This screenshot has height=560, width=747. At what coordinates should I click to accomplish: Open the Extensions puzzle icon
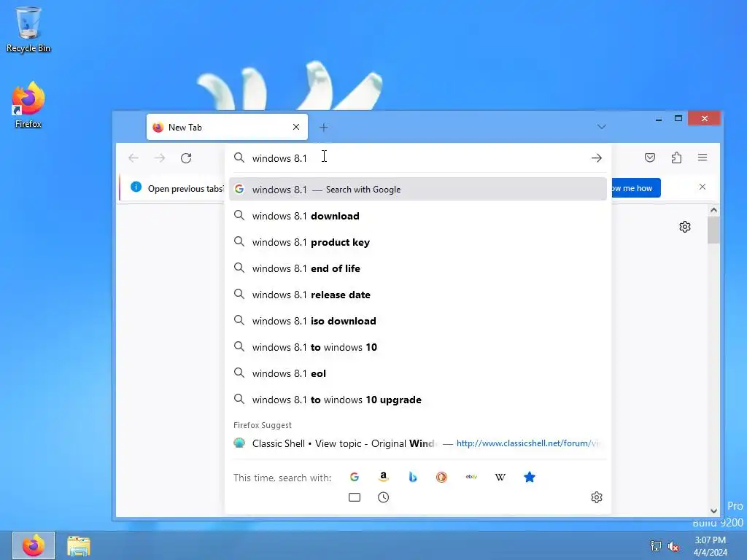676,157
